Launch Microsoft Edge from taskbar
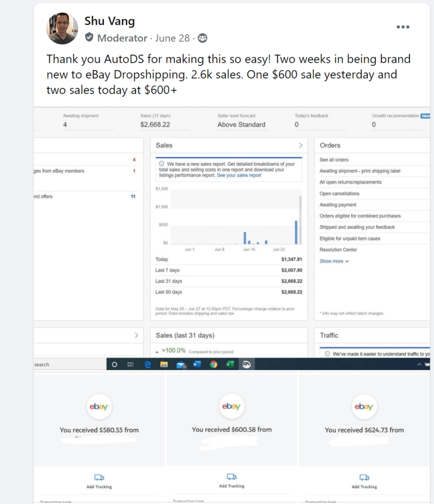434x504 pixels. 147,364
